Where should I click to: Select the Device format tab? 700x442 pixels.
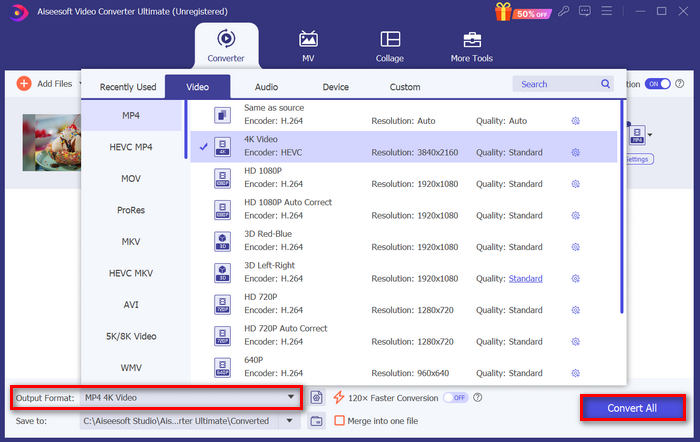(x=336, y=87)
